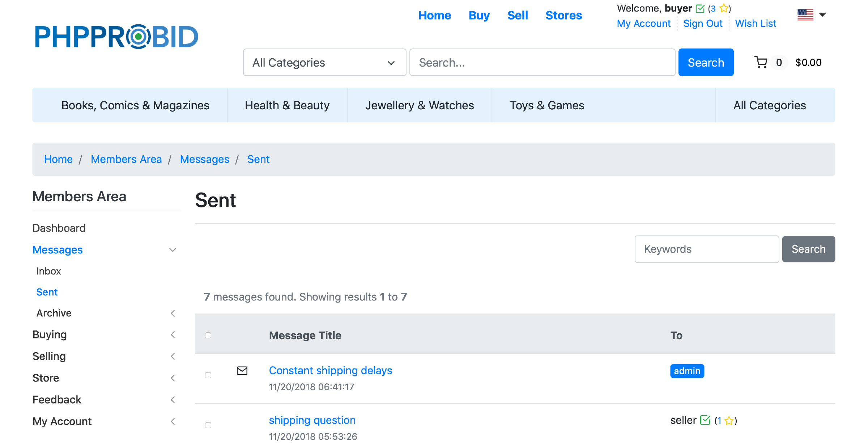Click the yellow star beside the buyer rating
Screen dimensions: 868x443
[724, 8]
